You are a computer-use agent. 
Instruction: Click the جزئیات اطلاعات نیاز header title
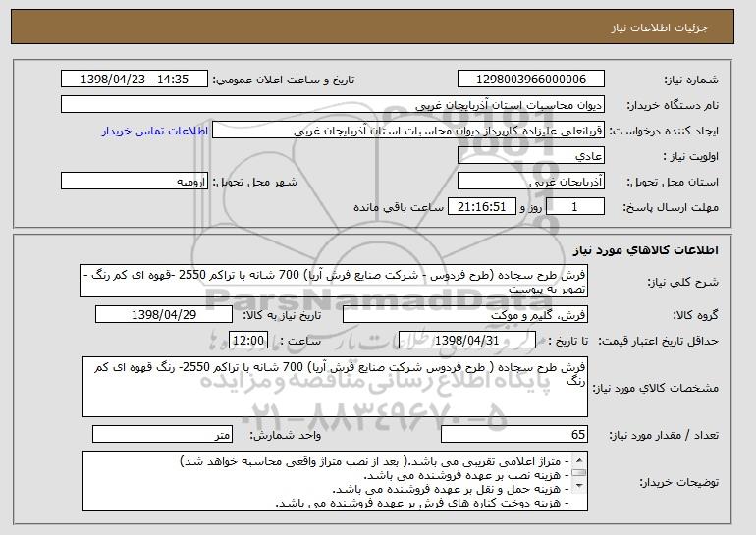tap(659, 27)
